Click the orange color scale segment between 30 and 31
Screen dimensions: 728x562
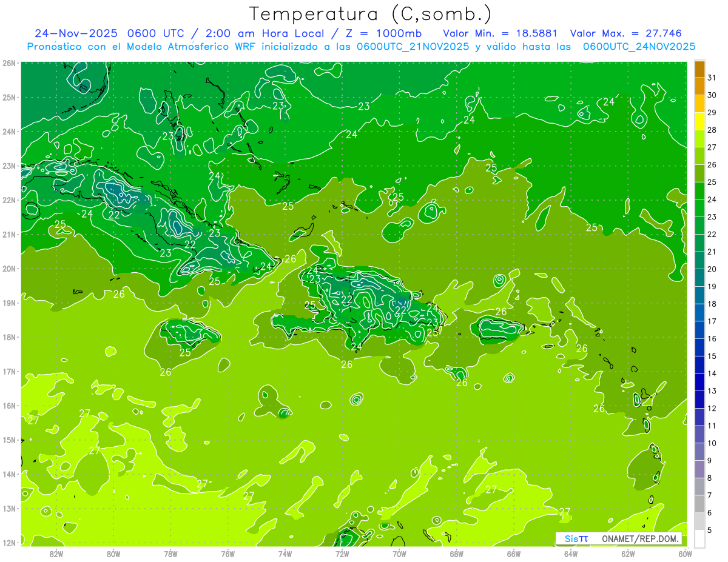coord(699,87)
